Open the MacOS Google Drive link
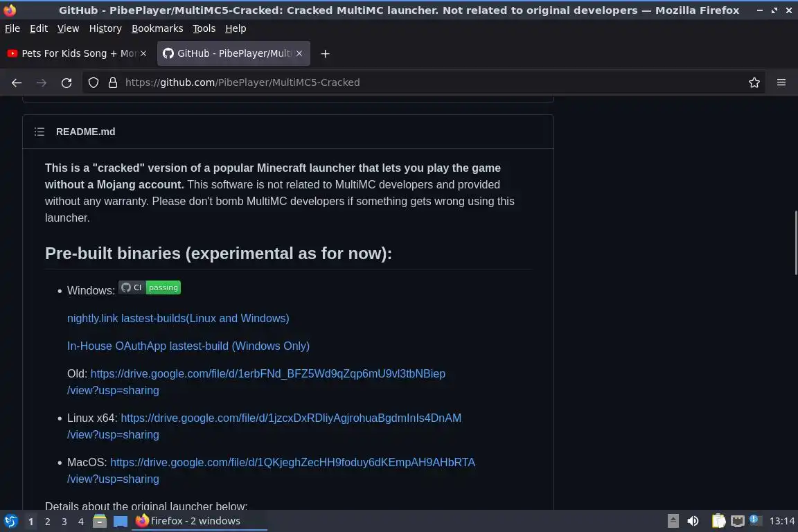Viewport: 798px width, 532px height. point(292,462)
